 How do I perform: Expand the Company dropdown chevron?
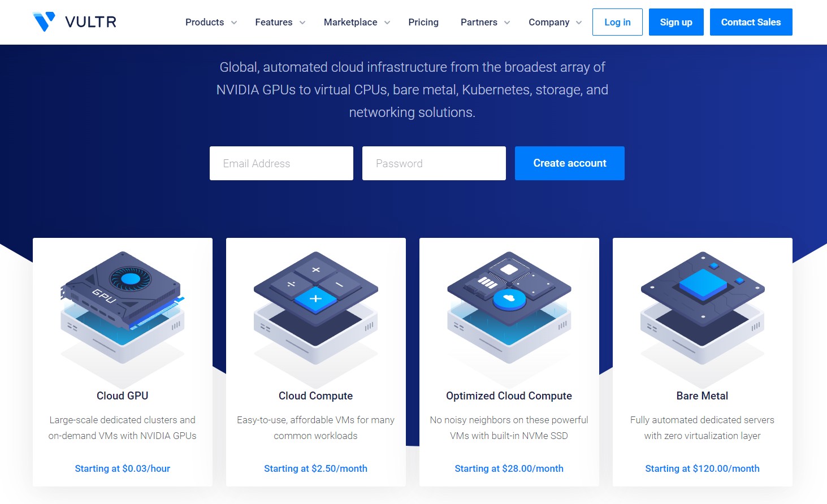click(x=579, y=23)
